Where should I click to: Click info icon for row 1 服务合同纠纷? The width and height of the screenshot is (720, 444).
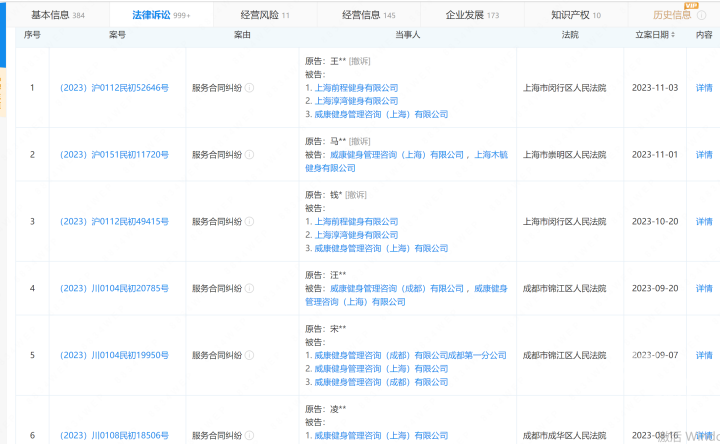(249, 88)
